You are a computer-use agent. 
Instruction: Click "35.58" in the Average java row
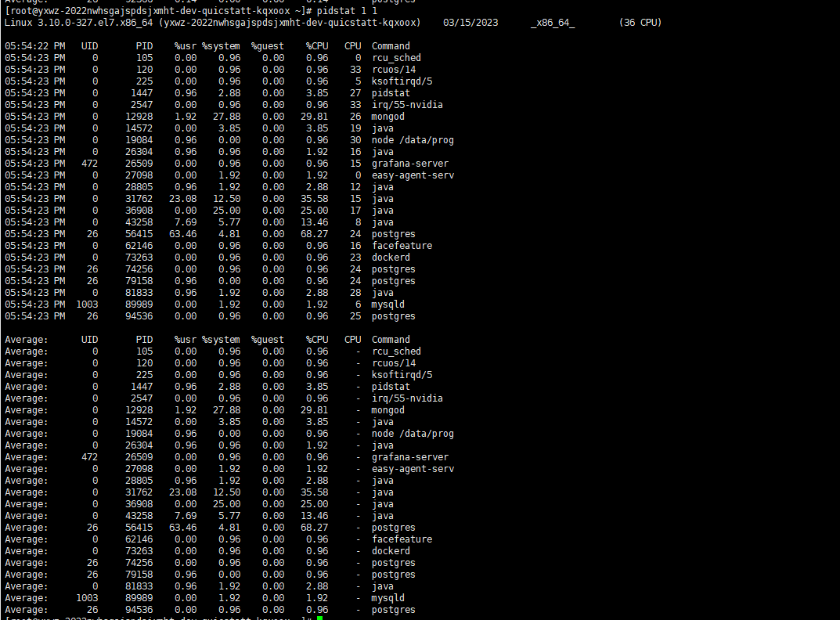(x=315, y=492)
